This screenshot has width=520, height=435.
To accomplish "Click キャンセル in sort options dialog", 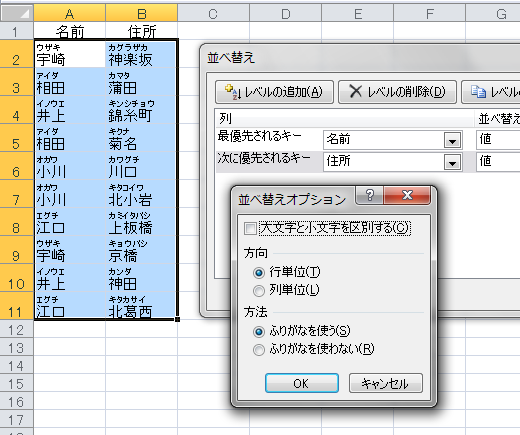I will (x=386, y=383).
